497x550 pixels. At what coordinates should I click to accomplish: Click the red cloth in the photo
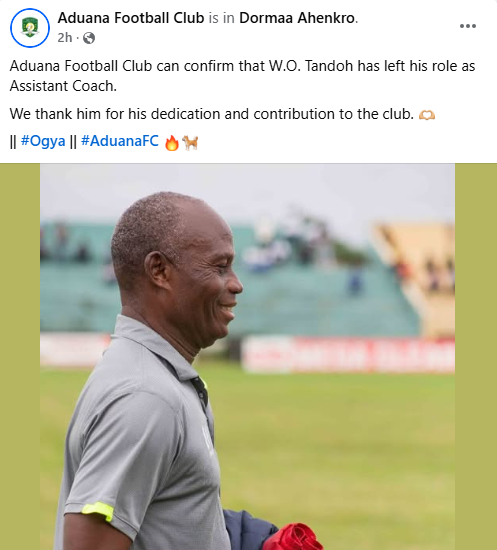pyautogui.click(x=293, y=537)
